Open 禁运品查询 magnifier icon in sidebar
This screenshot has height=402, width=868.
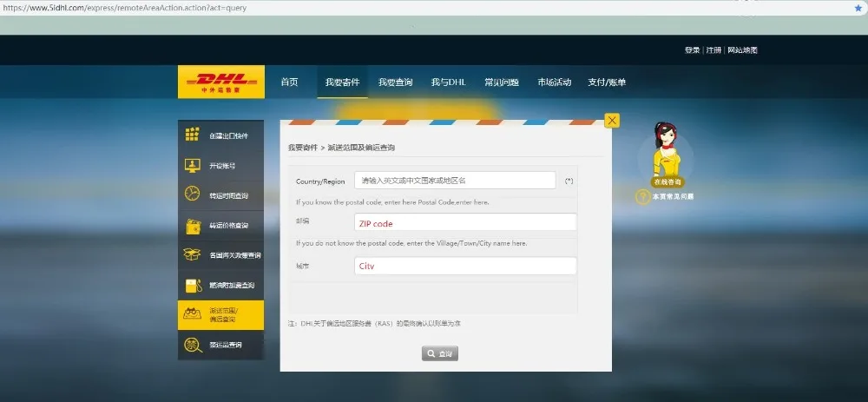(x=193, y=345)
